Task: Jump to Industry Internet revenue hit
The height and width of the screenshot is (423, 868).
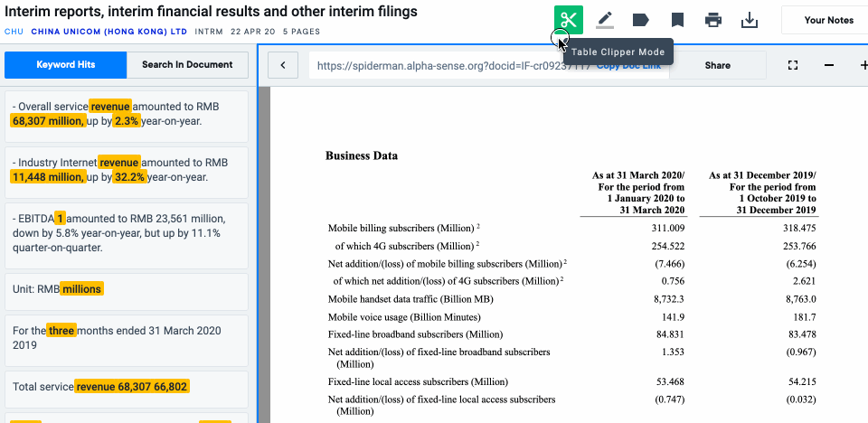Action: click(x=126, y=170)
